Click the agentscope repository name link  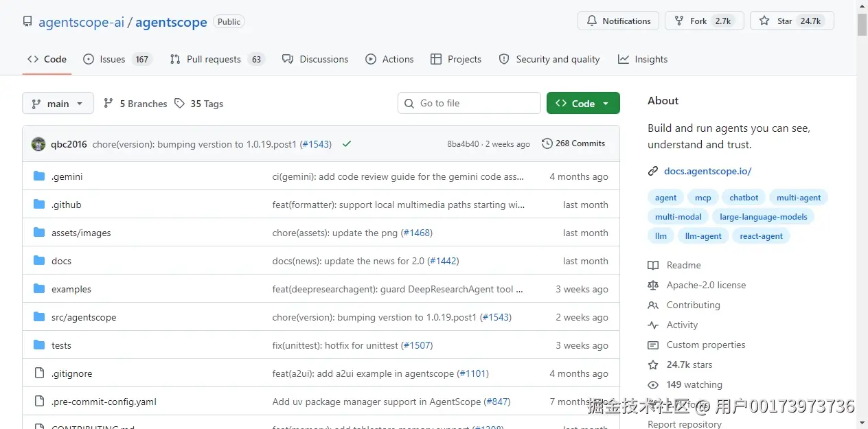click(x=171, y=22)
